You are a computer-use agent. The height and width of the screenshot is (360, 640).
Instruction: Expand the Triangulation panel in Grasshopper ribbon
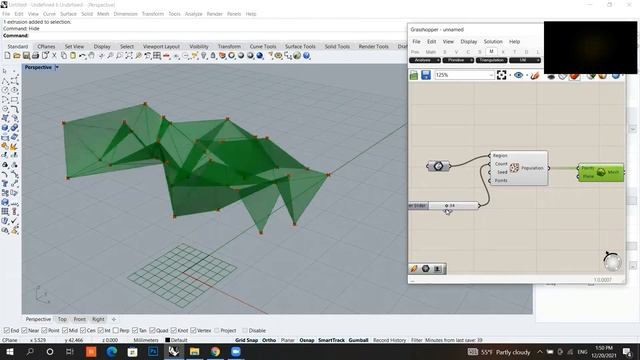(x=491, y=60)
